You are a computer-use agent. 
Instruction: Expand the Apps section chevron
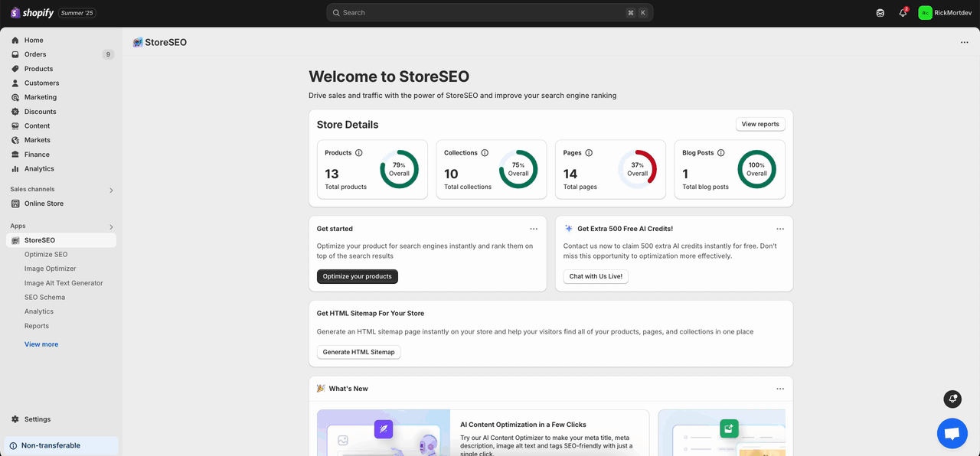pos(111,227)
